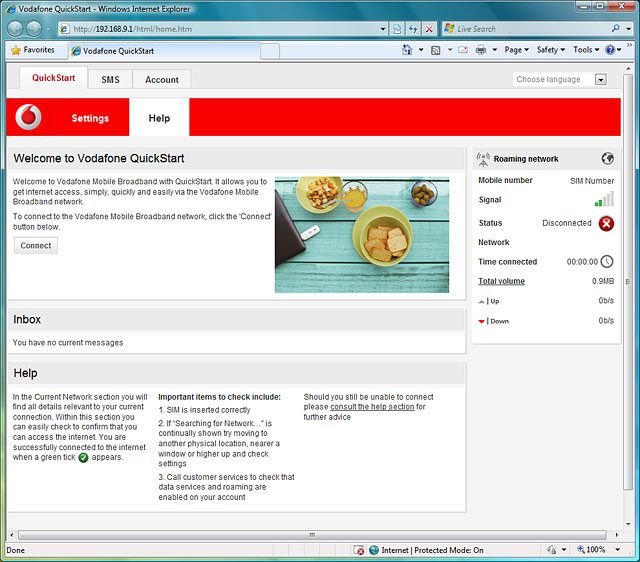Click the signal strength bars icon
Image resolution: width=640 pixels, height=562 pixels.
pyautogui.click(x=604, y=199)
